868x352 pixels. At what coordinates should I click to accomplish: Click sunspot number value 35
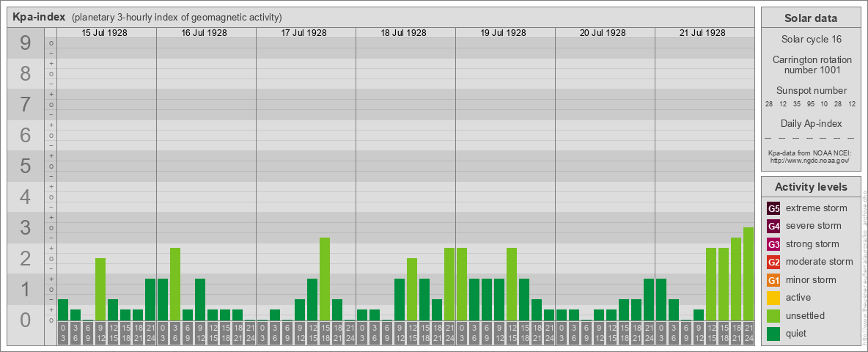(x=797, y=104)
